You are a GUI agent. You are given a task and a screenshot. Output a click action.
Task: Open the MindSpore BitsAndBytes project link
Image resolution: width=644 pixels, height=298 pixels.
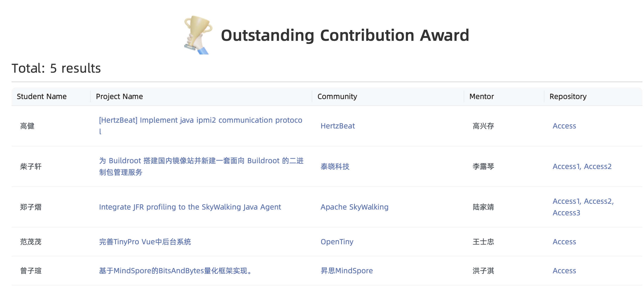(x=175, y=271)
